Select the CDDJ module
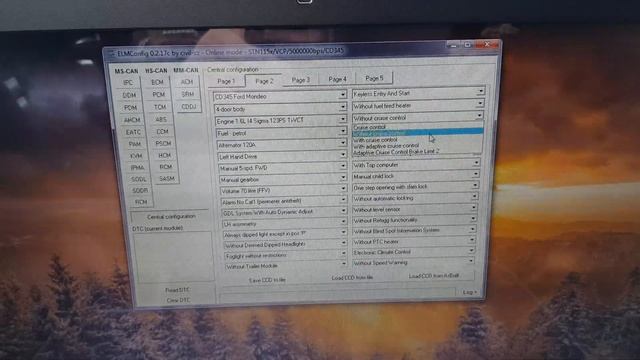 pos(189,107)
